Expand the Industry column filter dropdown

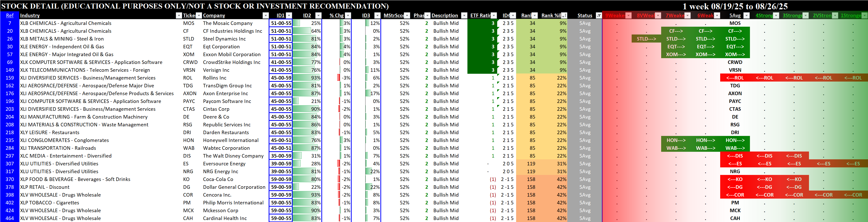(179, 15)
